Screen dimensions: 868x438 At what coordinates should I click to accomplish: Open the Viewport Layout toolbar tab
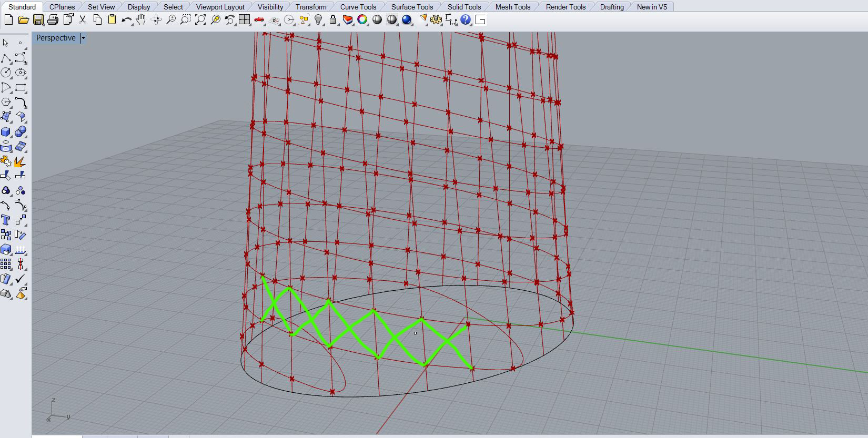pyautogui.click(x=220, y=7)
